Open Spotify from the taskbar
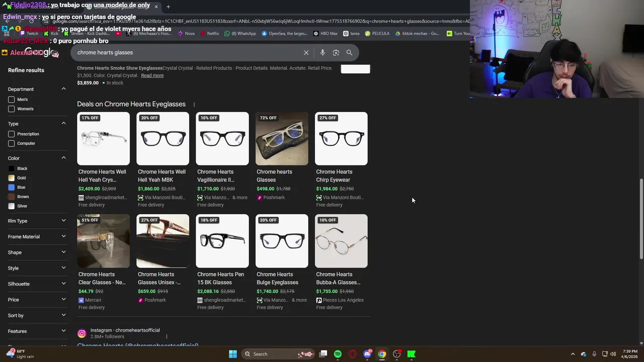The height and width of the screenshot is (362, 644). [x=338, y=354]
